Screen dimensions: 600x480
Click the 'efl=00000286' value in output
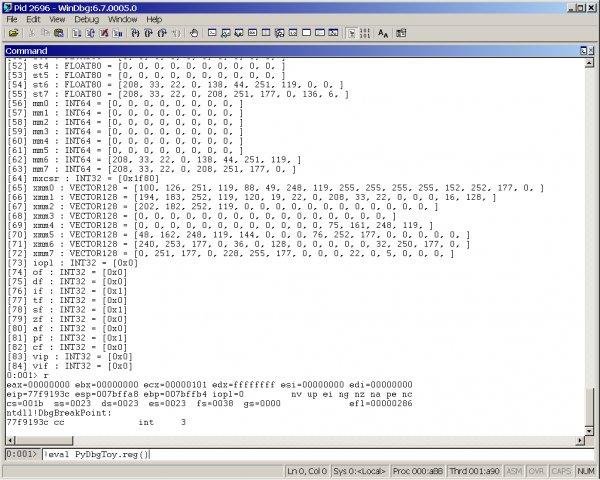coord(380,403)
